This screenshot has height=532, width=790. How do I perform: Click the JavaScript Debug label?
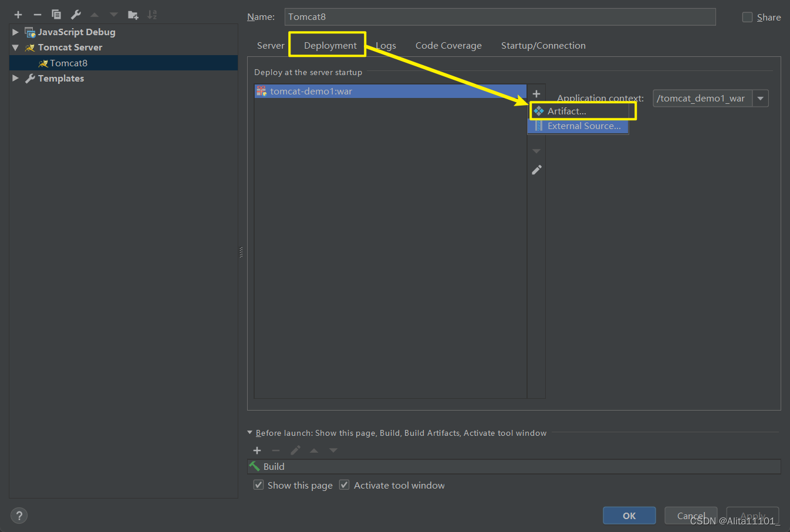(x=77, y=32)
